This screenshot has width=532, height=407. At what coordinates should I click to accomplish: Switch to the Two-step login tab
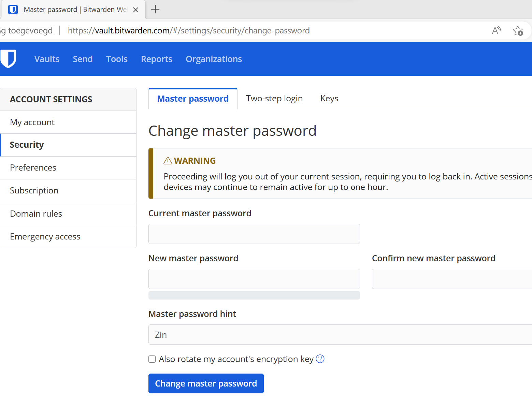[274, 99]
